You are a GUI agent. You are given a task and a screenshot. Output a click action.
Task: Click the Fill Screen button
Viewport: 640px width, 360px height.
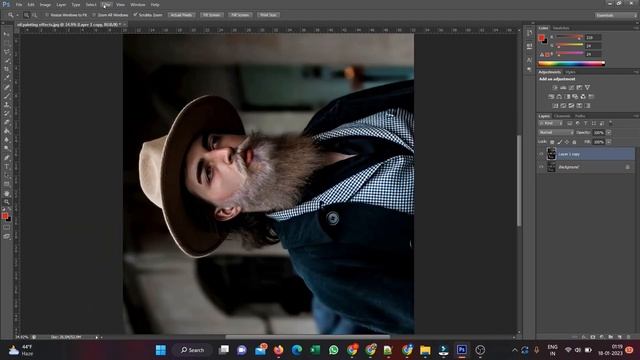240,15
